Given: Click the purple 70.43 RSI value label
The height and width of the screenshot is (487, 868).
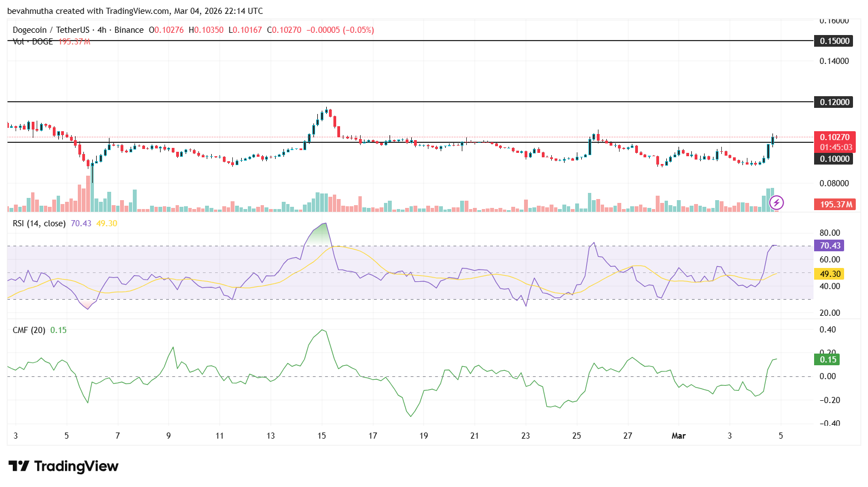Looking at the screenshot, I should click(829, 245).
